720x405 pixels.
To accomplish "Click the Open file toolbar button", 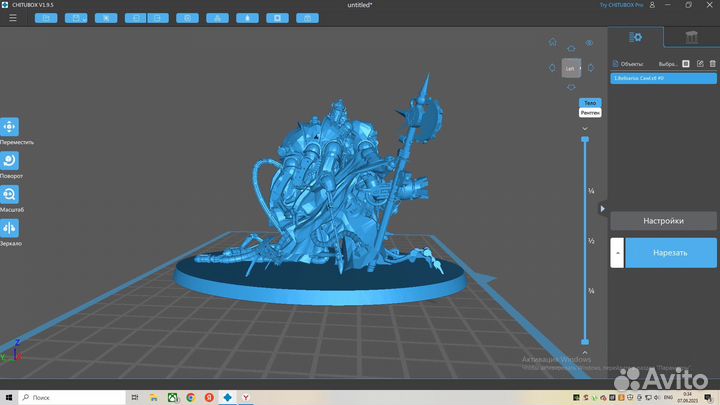I will point(46,18).
